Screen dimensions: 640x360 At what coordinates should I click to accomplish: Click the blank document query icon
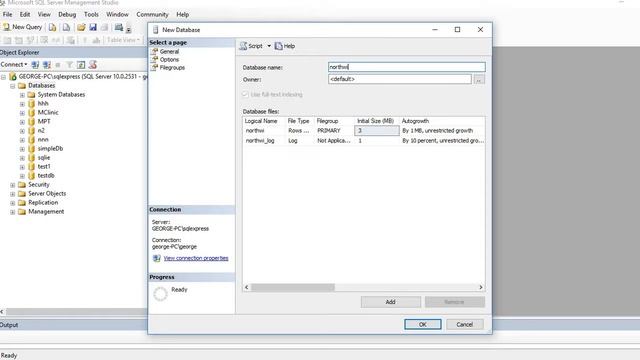tap(66, 27)
